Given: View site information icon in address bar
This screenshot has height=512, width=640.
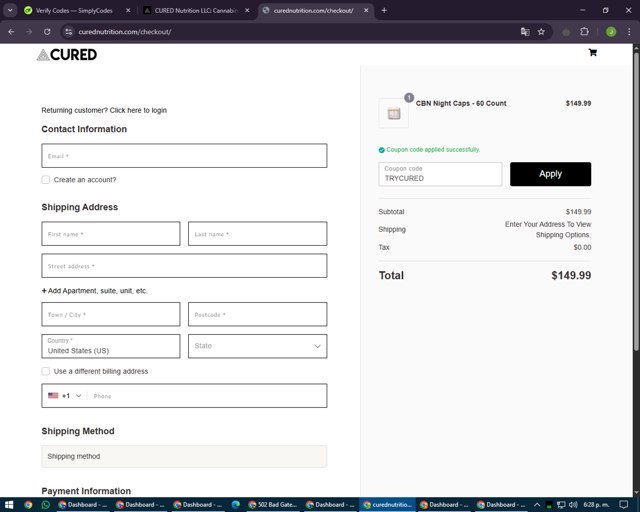Looking at the screenshot, I should [x=69, y=32].
